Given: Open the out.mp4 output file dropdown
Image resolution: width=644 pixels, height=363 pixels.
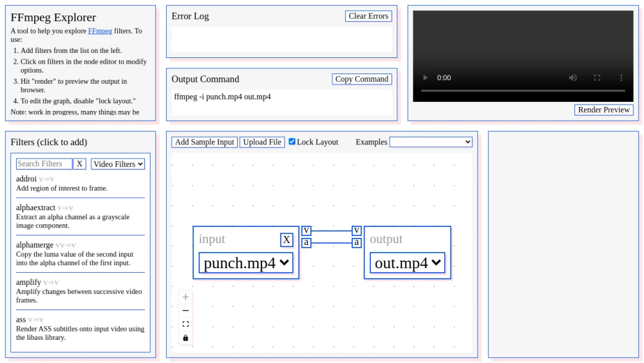Looking at the screenshot, I should pyautogui.click(x=408, y=262).
